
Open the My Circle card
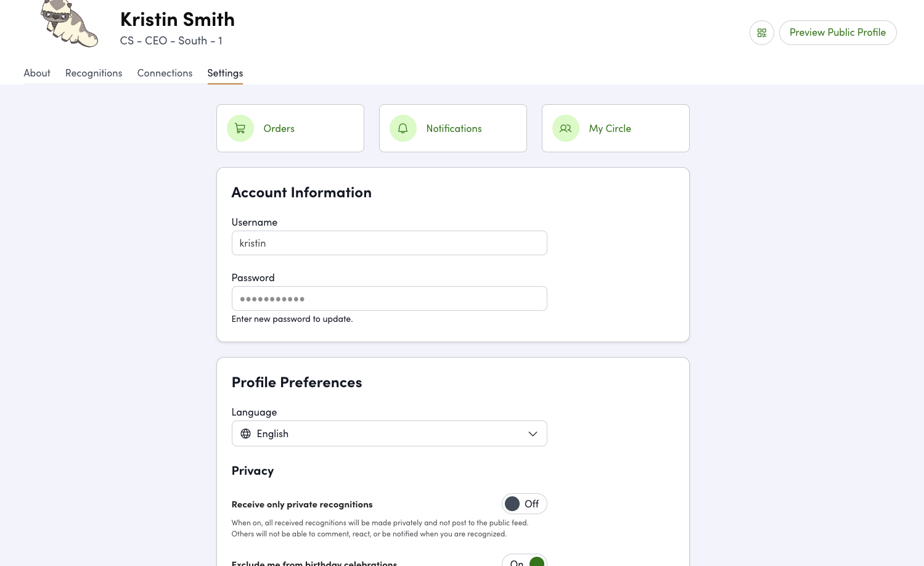(x=616, y=128)
